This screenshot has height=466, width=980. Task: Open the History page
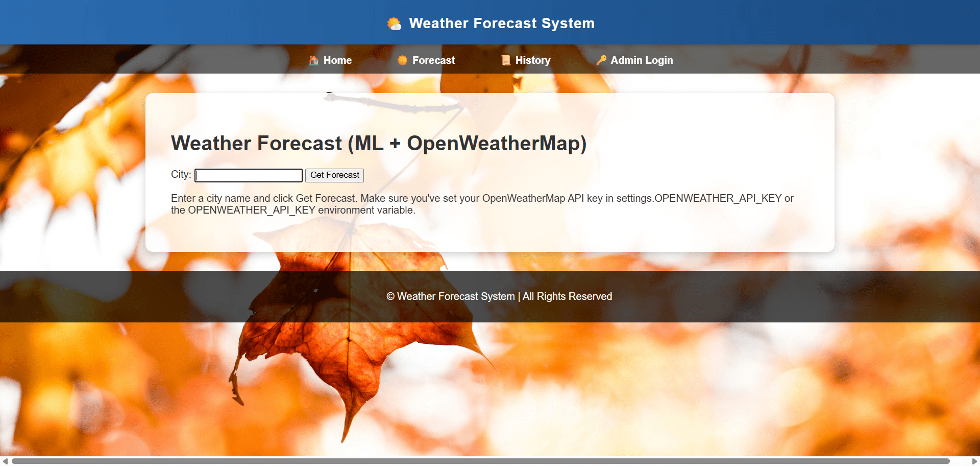pyautogui.click(x=532, y=60)
